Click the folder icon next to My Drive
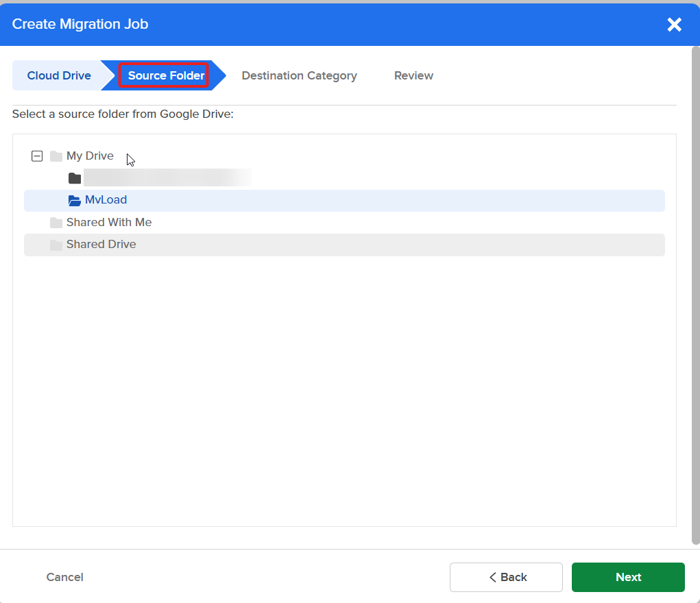 pyautogui.click(x=56, y=156)
